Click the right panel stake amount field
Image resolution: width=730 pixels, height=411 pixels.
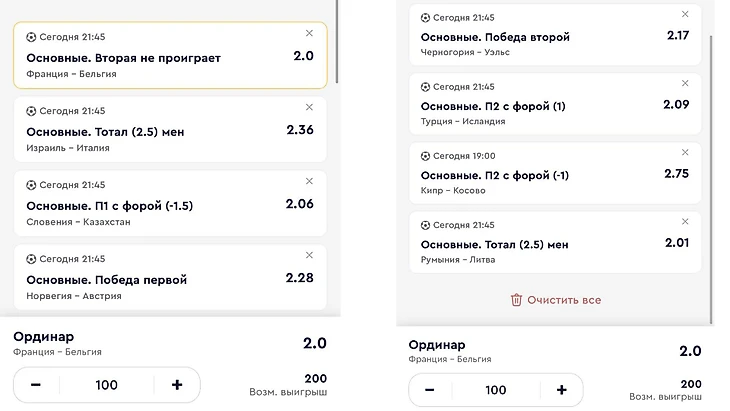click(495, 390)
